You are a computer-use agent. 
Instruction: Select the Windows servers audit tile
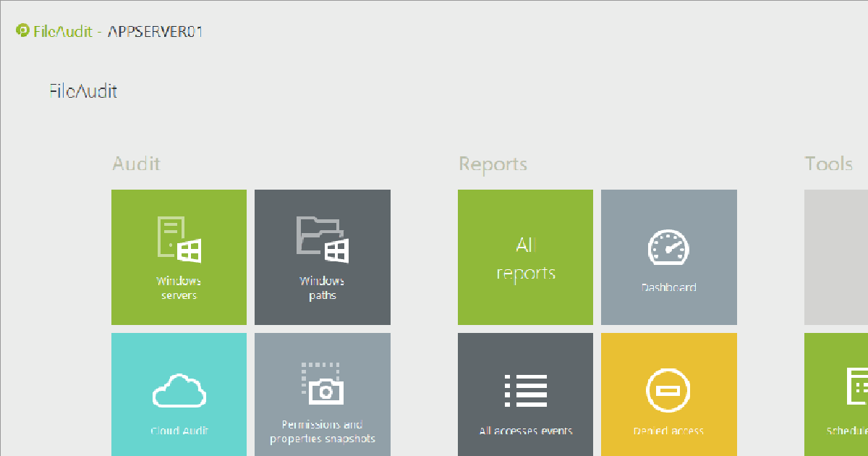click(x=179, y=257)
